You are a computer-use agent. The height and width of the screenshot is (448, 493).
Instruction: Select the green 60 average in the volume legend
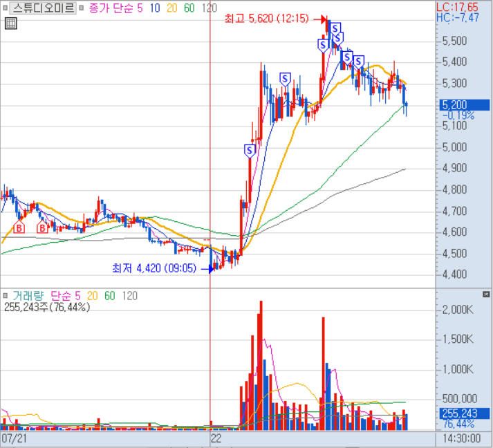(109, 296)
